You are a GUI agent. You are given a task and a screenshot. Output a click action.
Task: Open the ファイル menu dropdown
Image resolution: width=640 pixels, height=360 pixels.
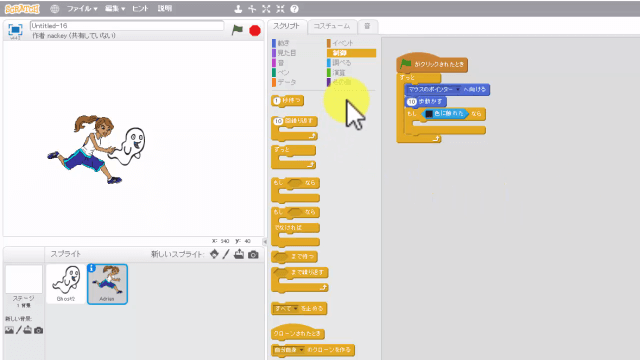(82, 9)
